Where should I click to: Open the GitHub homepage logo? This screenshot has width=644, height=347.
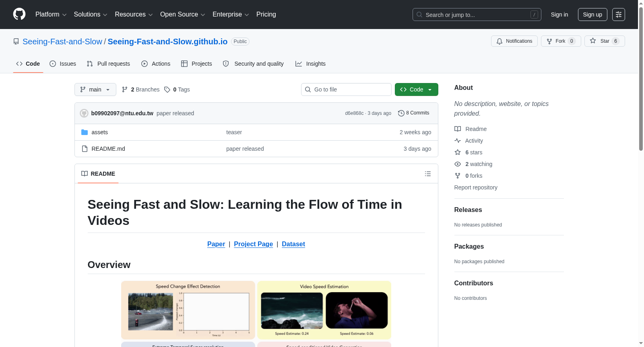[19, 14]
